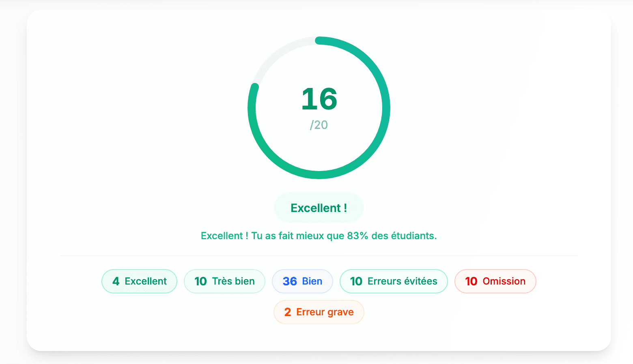
Task: Select the '10 Omission' pill
Action: 495,281
